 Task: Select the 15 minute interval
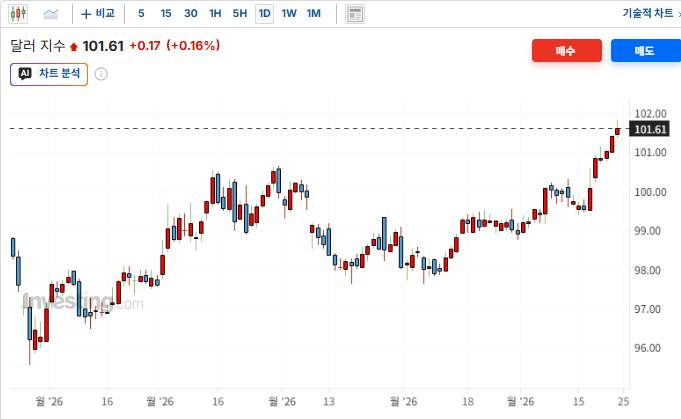pyautogui.click(x=166, y=14)
